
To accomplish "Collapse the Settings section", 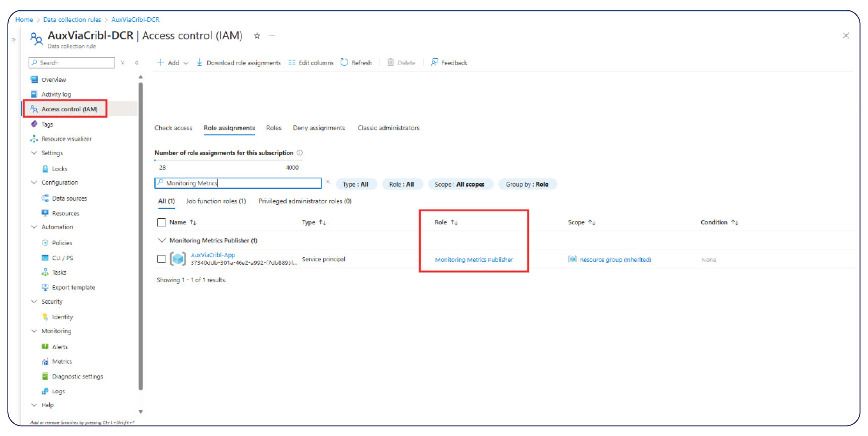I will [x=34, y=153].
